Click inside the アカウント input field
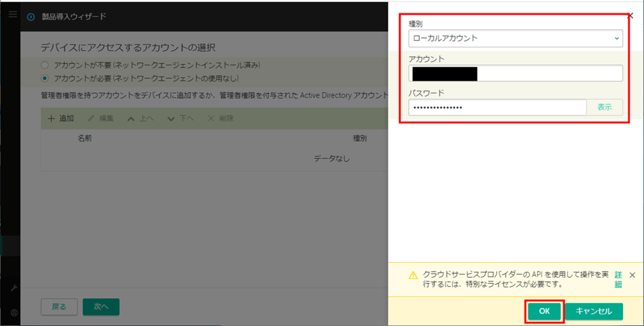Image resolution: width=644 pixels, height=326 pixels. click(516, 73)
